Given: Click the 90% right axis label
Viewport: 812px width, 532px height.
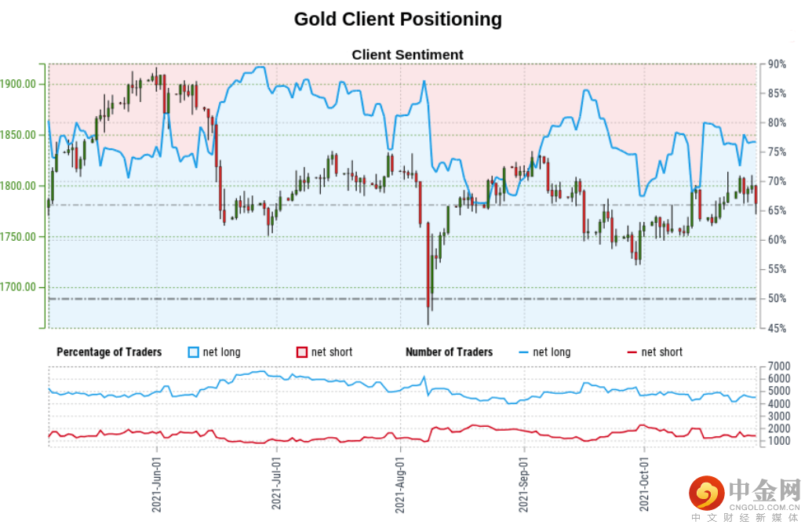Looking at the screenshot, I should [777, 64].
